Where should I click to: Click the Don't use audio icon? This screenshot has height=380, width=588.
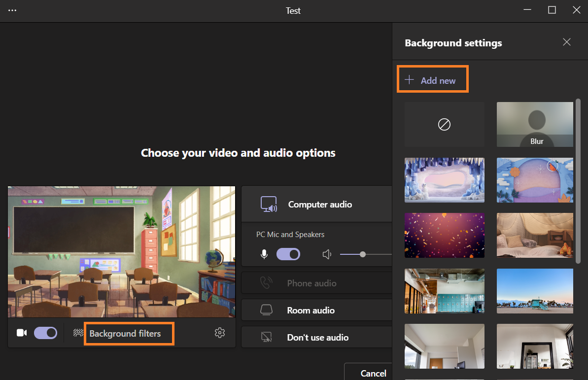(x=266, y=337)
